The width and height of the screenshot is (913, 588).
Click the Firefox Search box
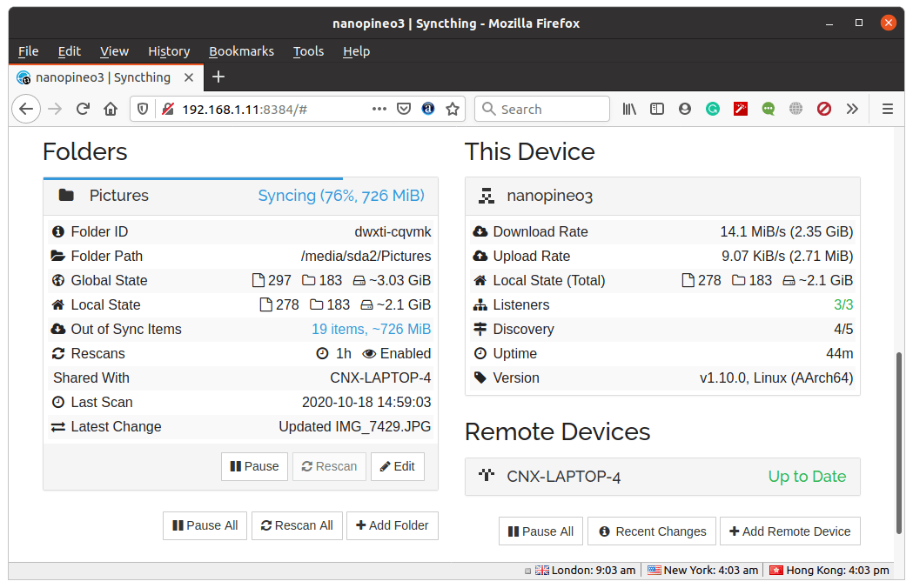542,109
